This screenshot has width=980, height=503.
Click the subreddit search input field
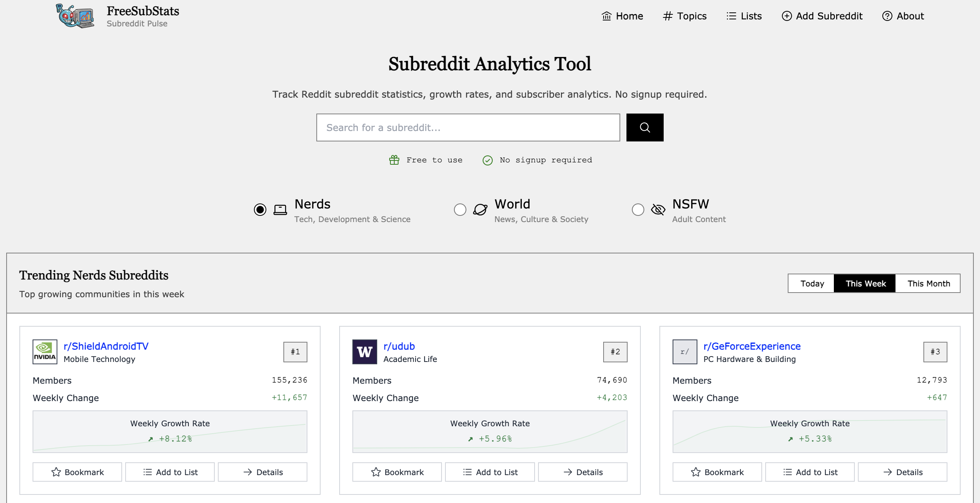468,127
